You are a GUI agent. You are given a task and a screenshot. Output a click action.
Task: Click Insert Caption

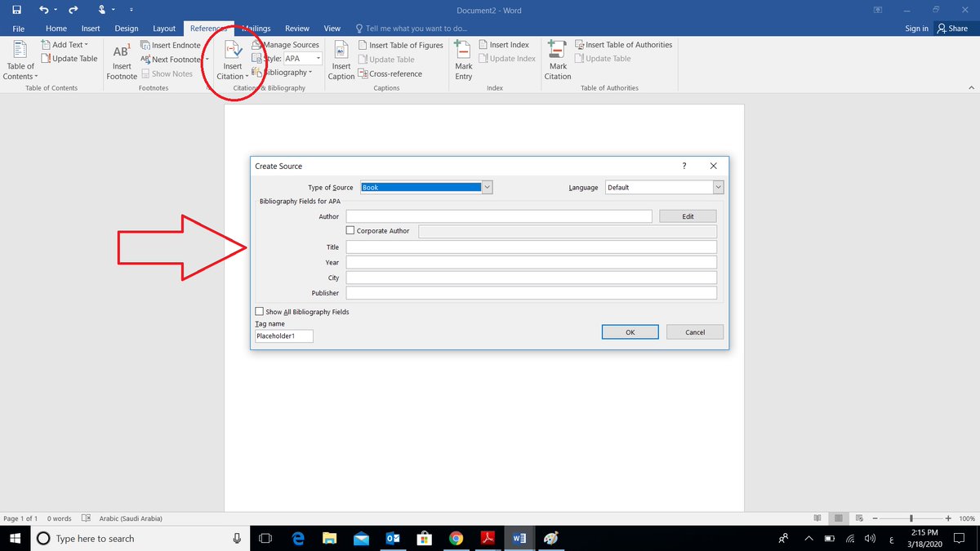(341, 60)
